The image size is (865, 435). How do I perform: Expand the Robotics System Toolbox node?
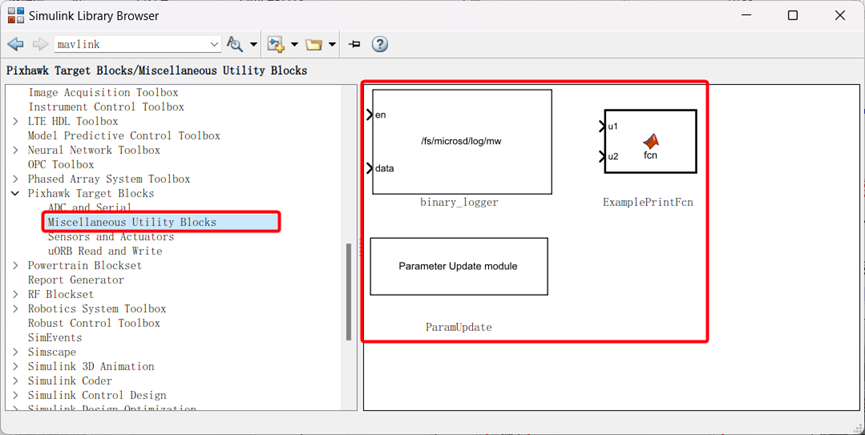15,308
